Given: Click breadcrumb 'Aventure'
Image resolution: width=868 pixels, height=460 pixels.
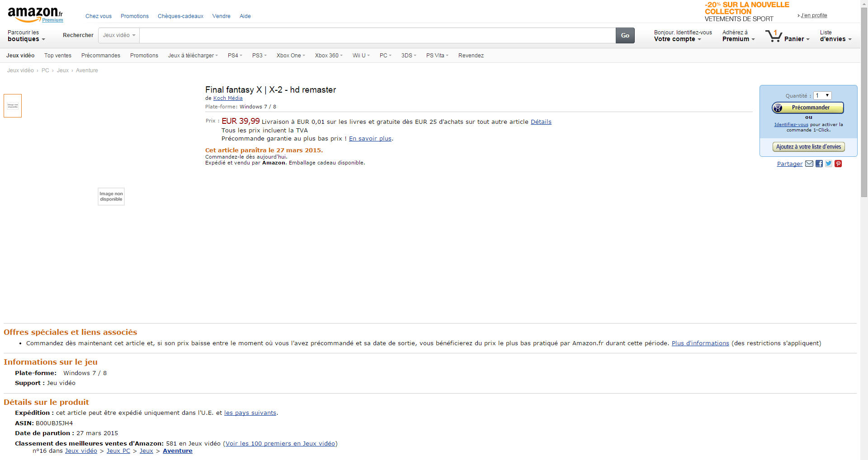Looking at the screenshot, I should click(87, 70).
